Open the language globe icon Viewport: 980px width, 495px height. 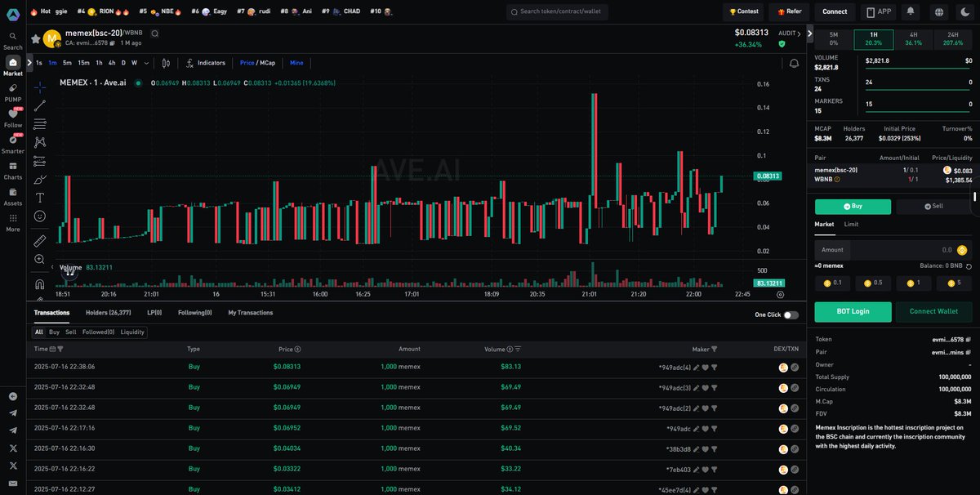point(938,11)
